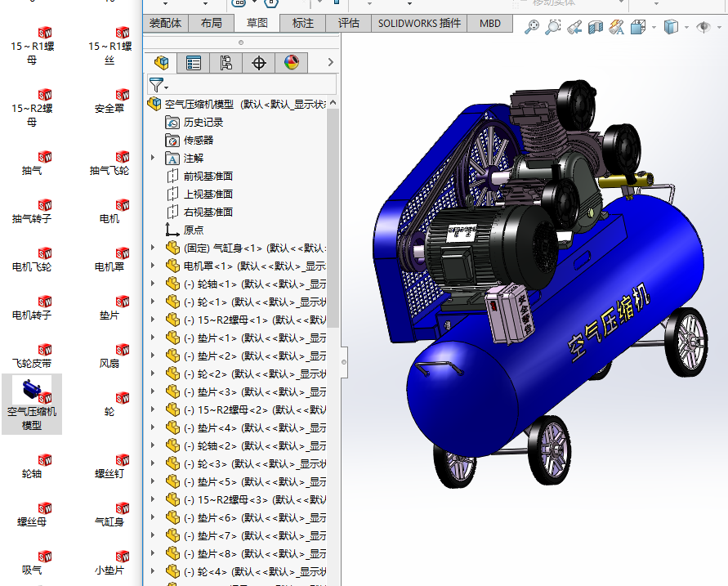Open the SOLIDWORKS 插件 tab

click(419, 23)
